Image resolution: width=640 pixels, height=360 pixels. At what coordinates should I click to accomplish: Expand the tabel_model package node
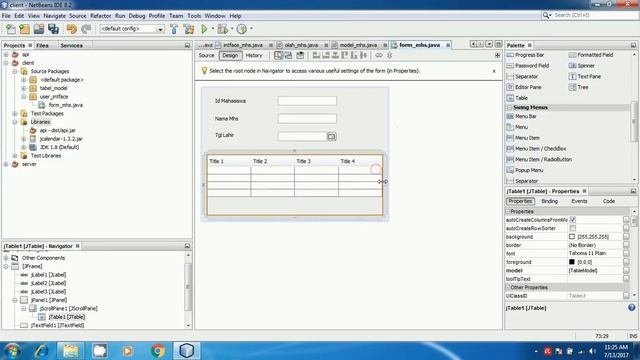pyautogui.click(x=23, y=88)
